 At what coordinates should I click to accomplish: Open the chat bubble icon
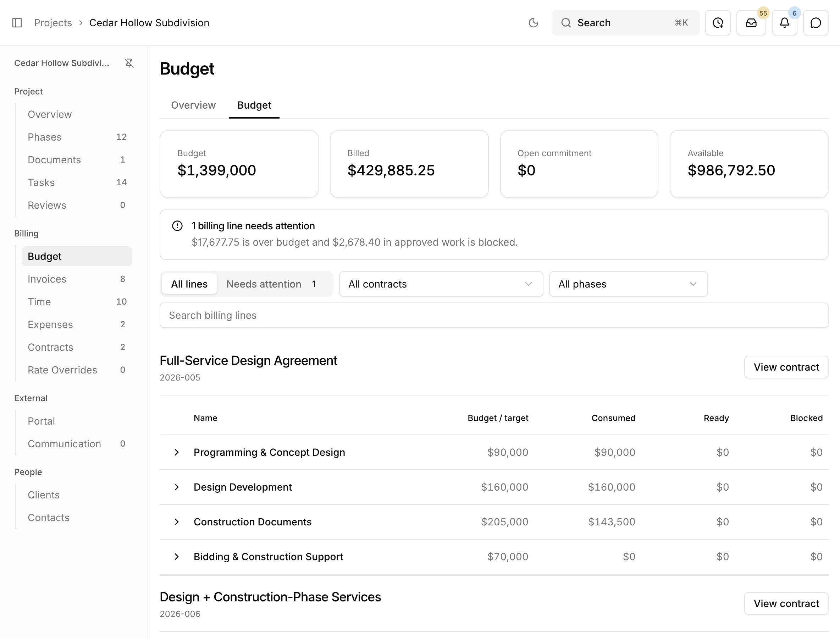click(x=816, y=23)
